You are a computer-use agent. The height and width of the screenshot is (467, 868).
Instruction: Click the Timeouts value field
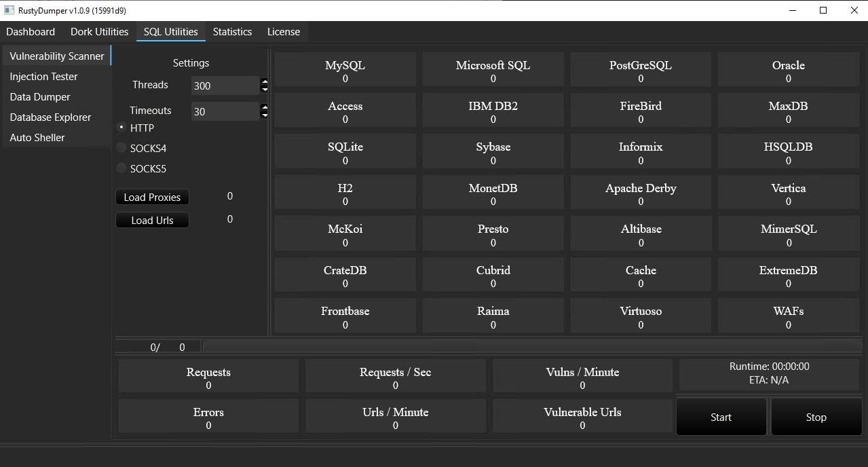pos(225,111)
